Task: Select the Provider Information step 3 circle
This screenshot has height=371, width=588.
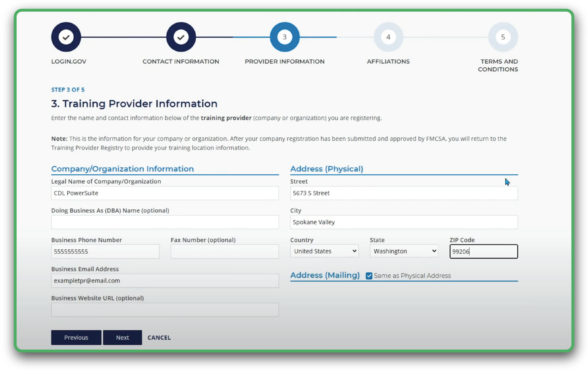Action: (x=285, y=37)
